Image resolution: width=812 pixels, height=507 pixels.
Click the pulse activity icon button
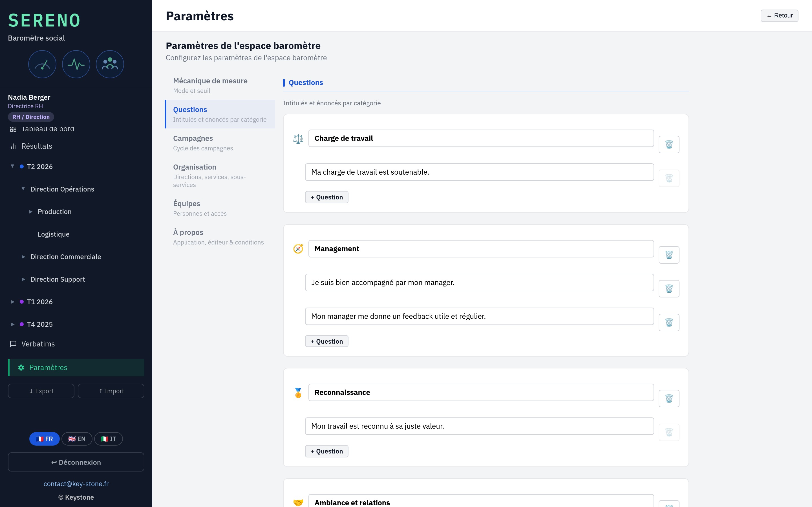pyautogui.click(x=76, y=64)
